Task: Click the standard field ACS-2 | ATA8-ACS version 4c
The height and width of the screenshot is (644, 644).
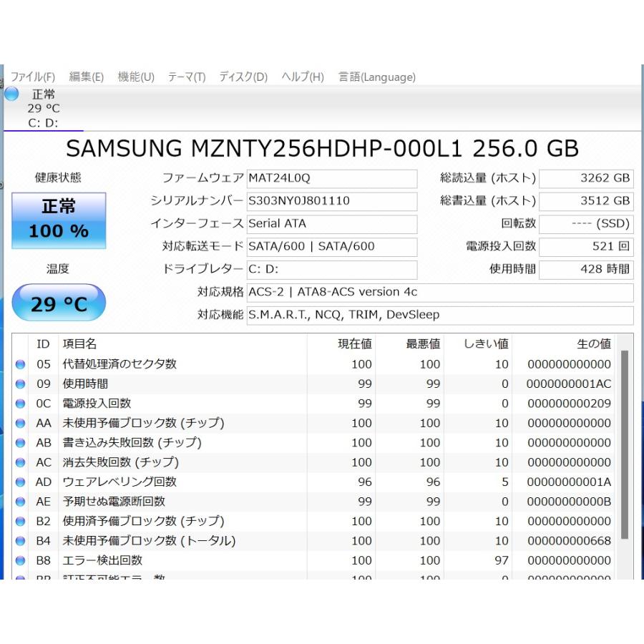Action: click(440, 292)
